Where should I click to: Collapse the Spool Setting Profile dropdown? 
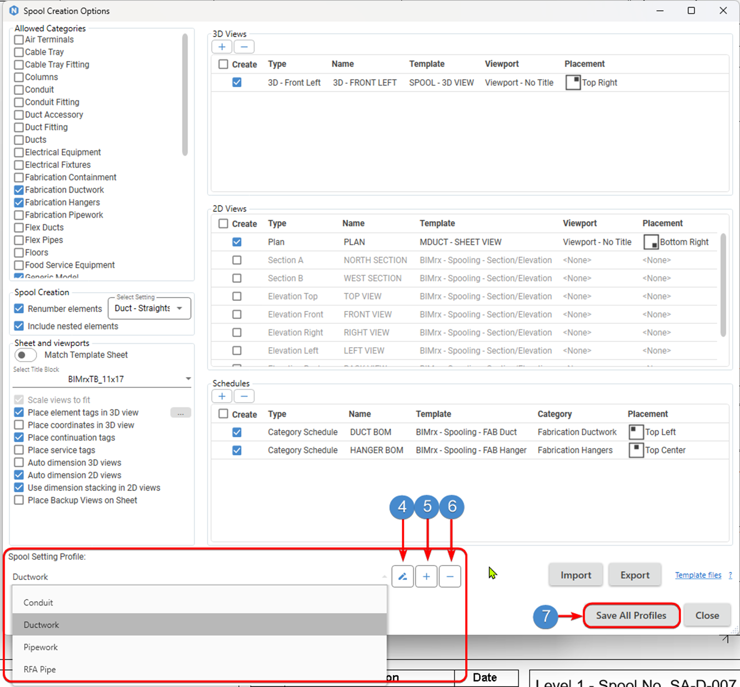[385, 577]
